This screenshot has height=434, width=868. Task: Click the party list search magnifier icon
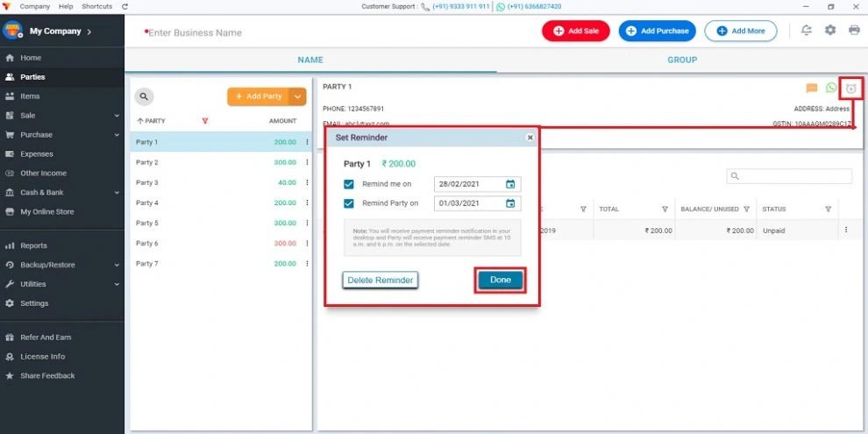pos(144,96)
